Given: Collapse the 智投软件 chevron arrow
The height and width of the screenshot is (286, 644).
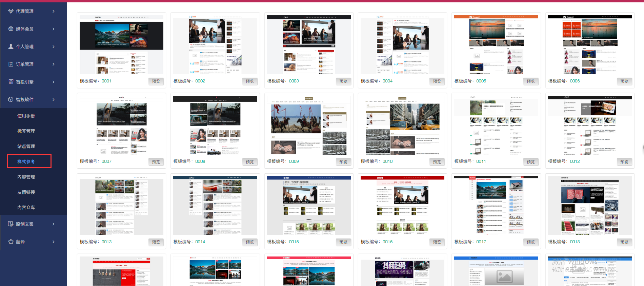Looking at the screenshot, I should tap(54, 99).
